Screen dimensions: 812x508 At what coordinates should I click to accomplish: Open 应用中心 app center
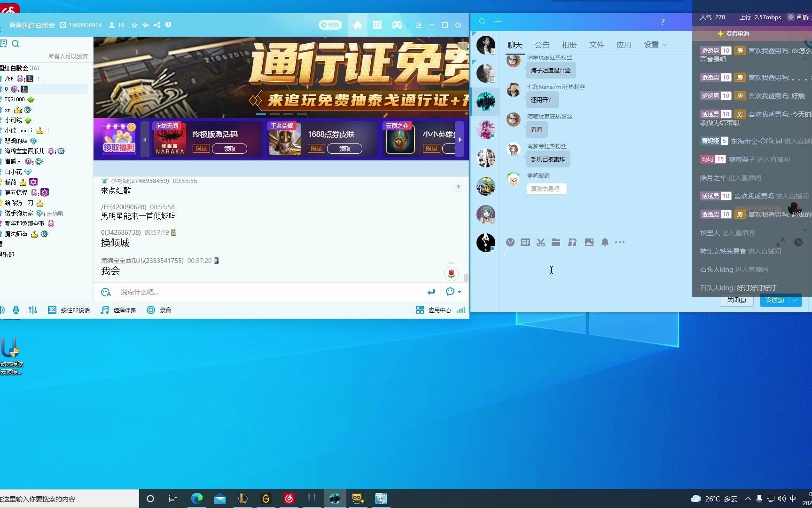[433, 310]
